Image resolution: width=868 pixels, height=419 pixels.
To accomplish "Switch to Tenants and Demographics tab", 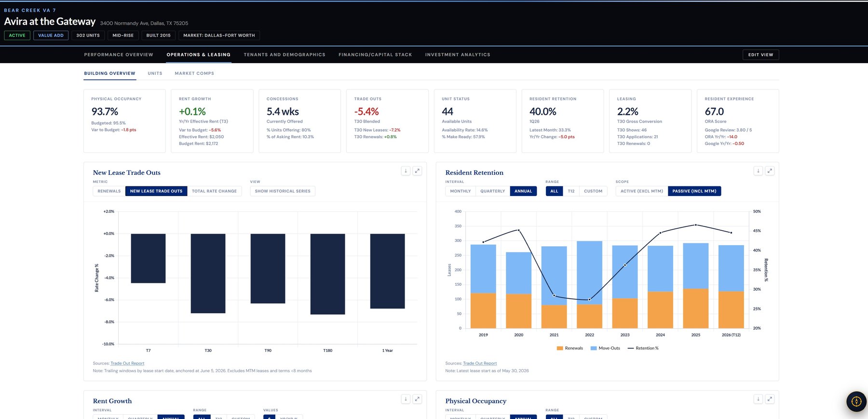I will [x=285, y=55].
